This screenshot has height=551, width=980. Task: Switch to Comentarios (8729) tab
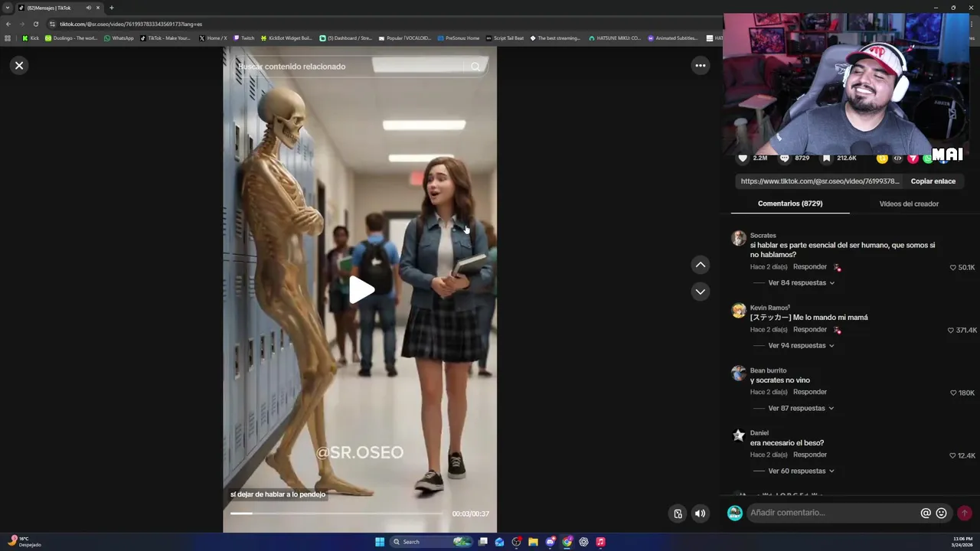tap(790, 204)
